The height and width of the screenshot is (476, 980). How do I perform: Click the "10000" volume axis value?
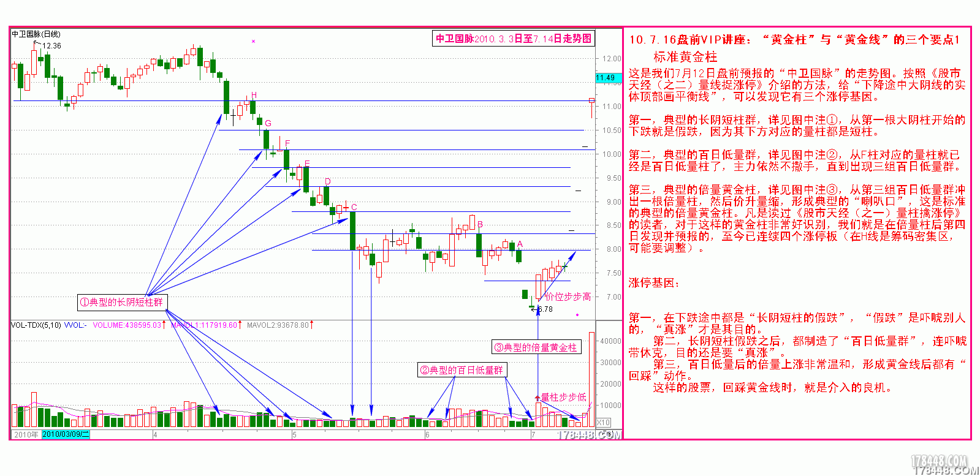(610, 406)
